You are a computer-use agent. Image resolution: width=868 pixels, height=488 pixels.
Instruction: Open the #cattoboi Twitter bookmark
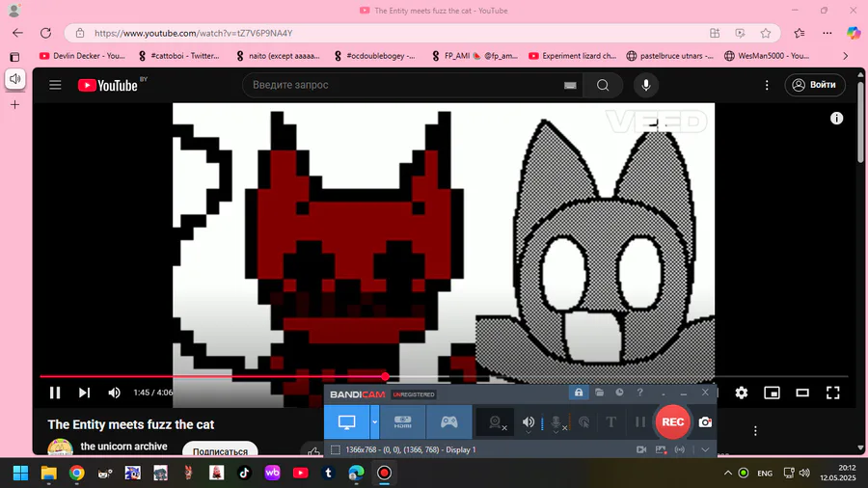tap(178, 56)
